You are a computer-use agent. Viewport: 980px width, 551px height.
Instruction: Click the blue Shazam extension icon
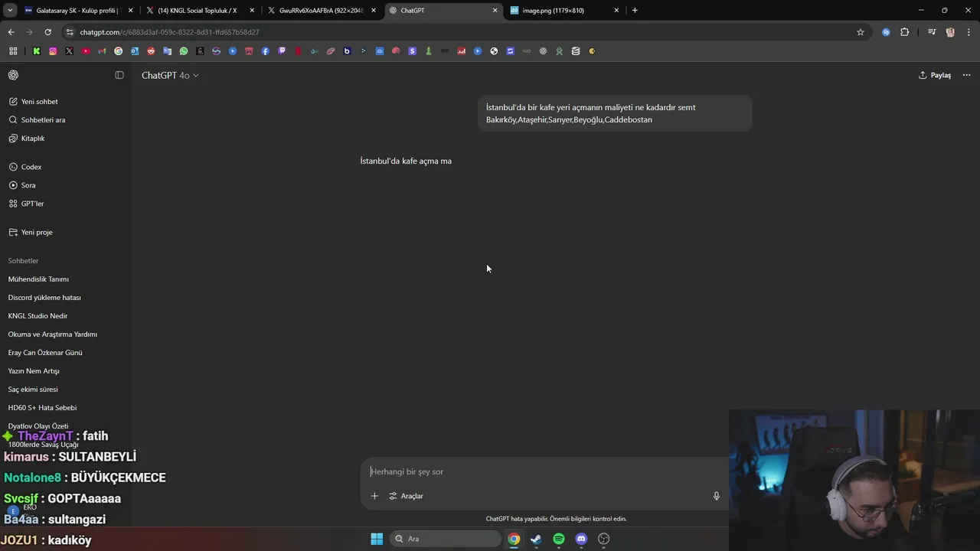(x=886, y=32)
